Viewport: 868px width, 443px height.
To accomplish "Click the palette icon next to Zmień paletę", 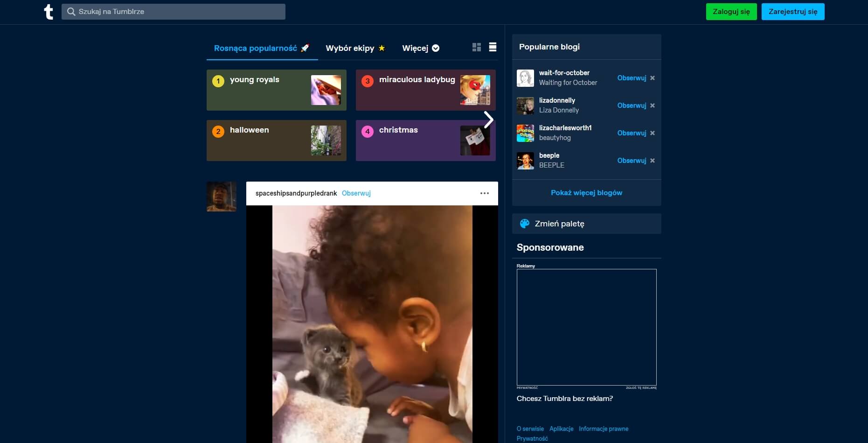I will click(524, 223).
